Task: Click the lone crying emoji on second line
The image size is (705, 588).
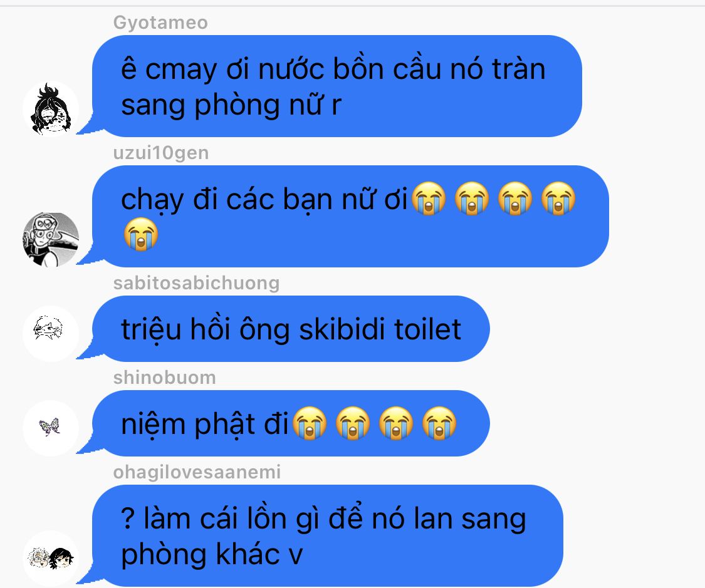Action: (x=141, y=234)
